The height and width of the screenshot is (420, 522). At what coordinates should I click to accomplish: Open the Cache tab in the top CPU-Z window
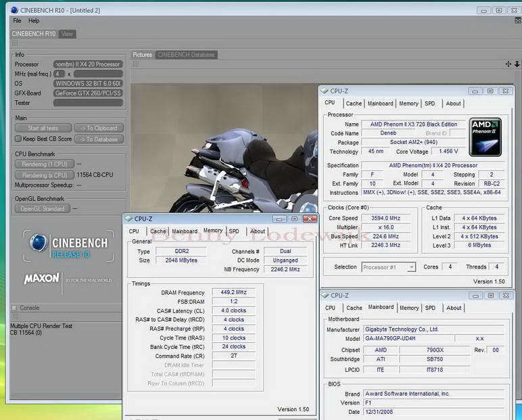point(354,103)
